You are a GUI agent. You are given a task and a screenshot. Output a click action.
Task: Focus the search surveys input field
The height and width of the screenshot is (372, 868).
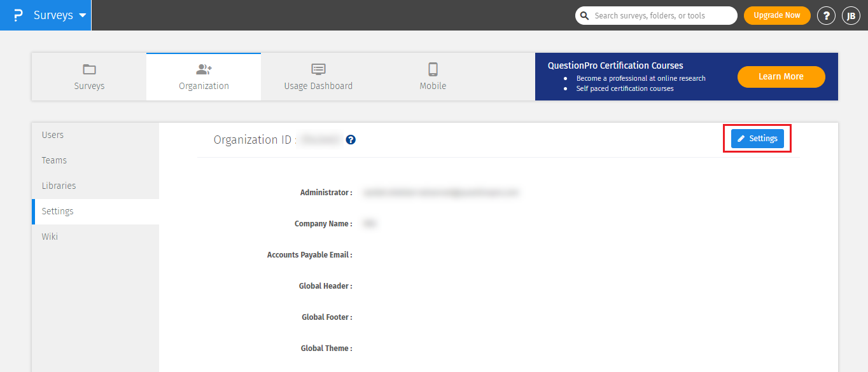(x=656, y=15)
